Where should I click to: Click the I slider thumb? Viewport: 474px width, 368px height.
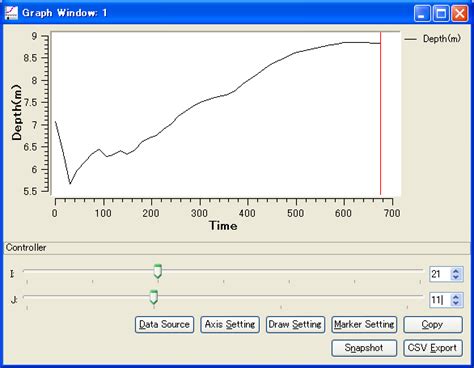(x=158, y=271)
